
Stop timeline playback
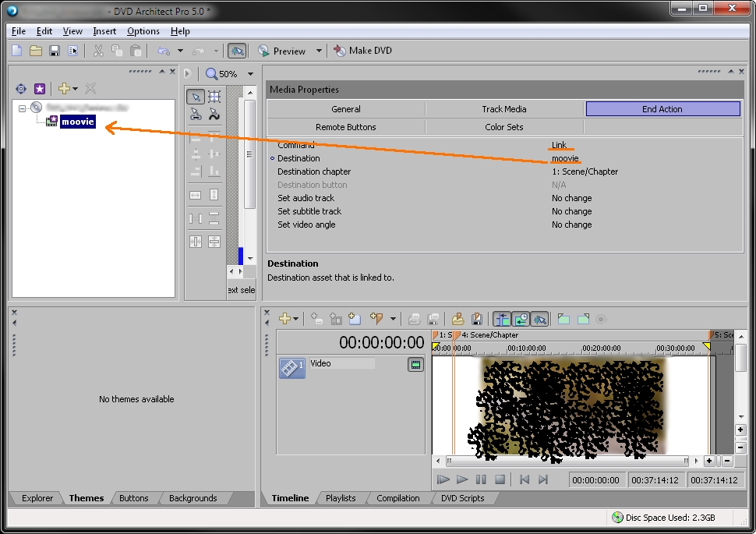(500, 479)
